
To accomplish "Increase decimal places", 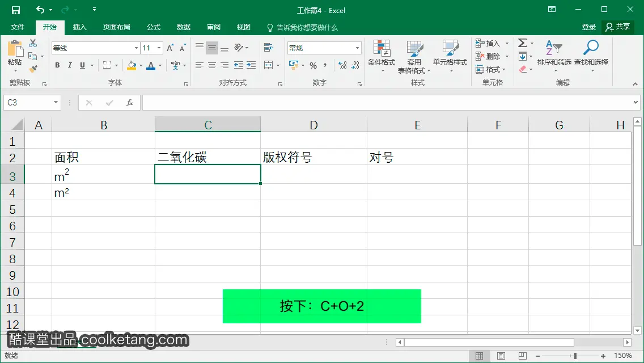I will 342,65.
